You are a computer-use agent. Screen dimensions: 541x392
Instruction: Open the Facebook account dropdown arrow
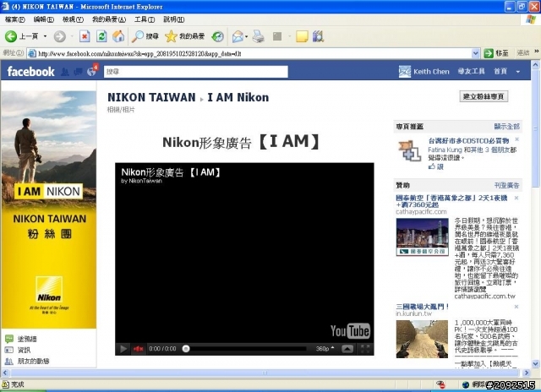[518, 72]
